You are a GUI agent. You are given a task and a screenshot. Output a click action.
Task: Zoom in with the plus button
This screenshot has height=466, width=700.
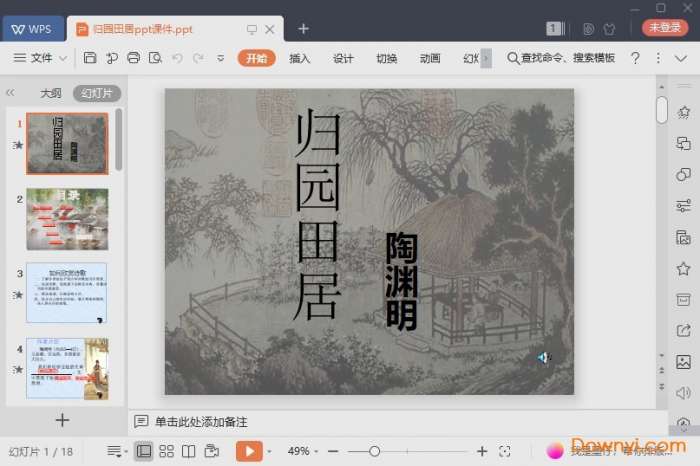tap(482, 452)
